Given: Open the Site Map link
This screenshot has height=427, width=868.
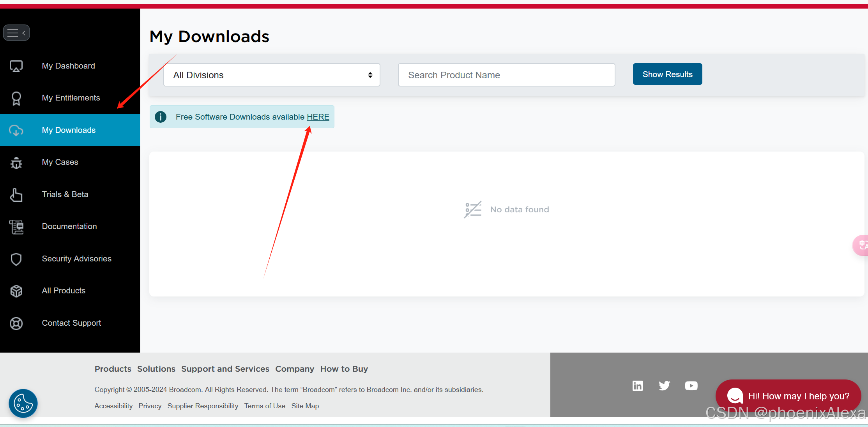Looking at the screenshot, I should tap(305, 406).
